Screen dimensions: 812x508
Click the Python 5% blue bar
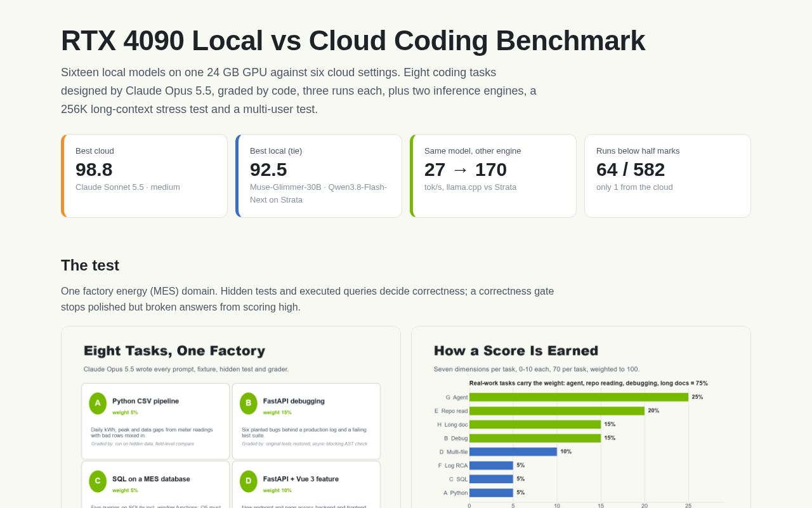(491, 493)
